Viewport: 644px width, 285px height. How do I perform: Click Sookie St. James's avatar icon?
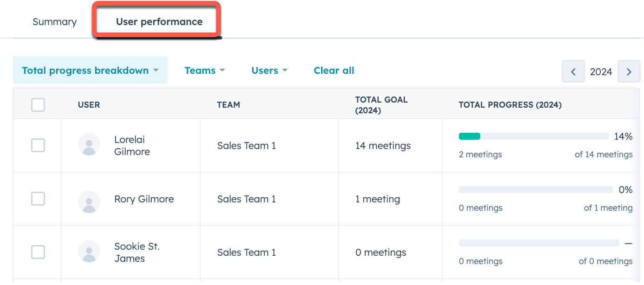click(x=89, y=251)
